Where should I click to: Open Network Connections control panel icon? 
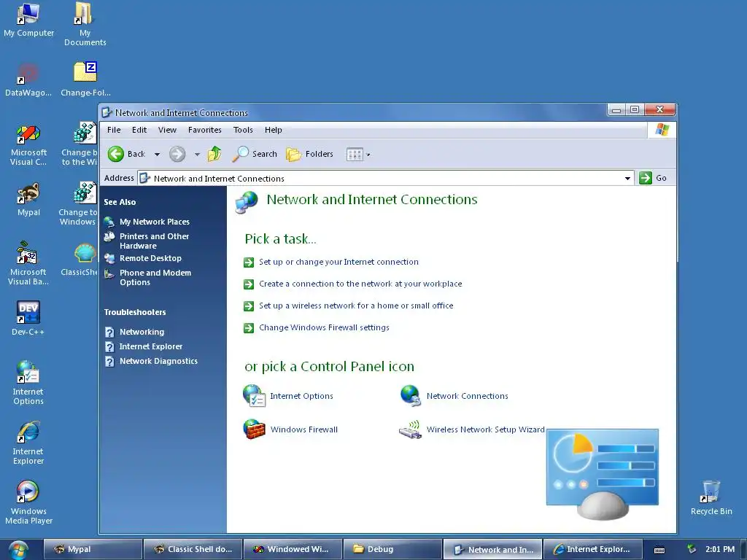pyautogui.click(x=454, y=396)
